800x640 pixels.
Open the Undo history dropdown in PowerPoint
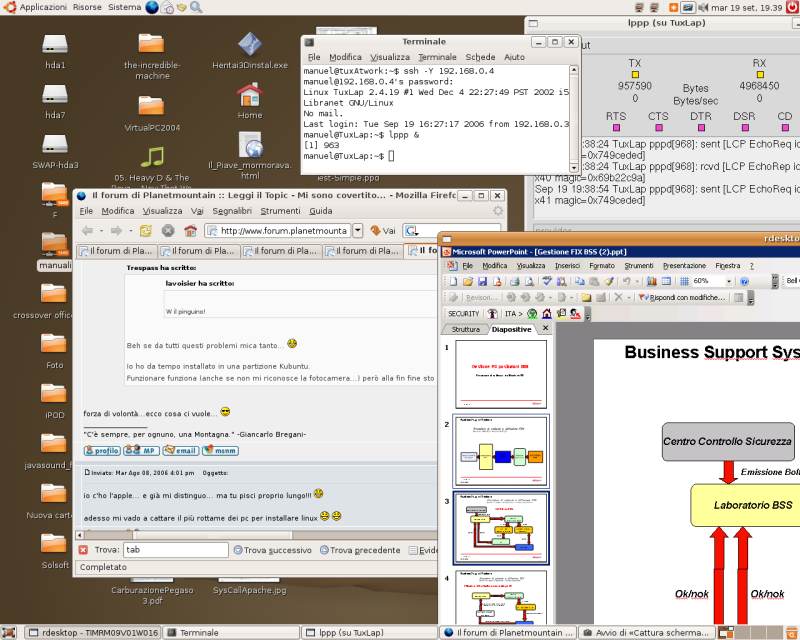pyautogui.click(x=637, y=281)
